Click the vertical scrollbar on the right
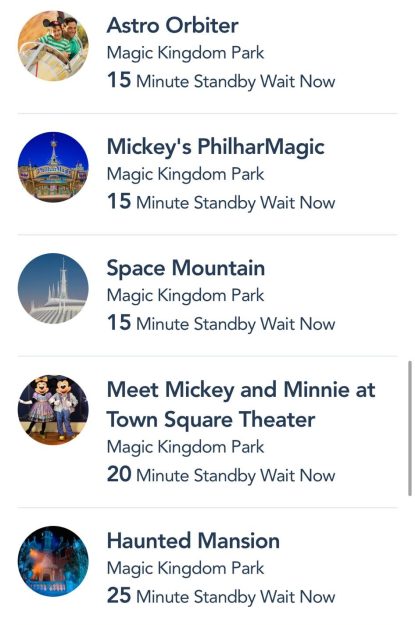 [x=409, y=428]
